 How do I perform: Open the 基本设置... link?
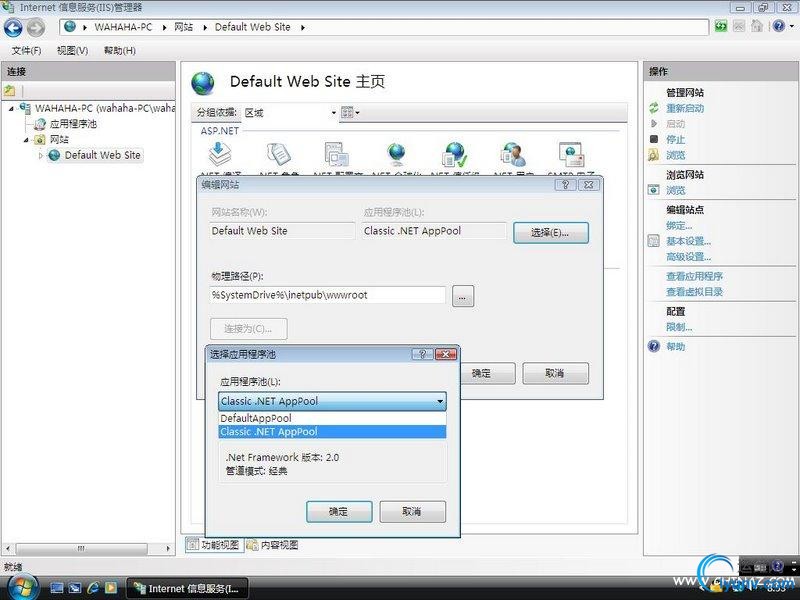[x=688, y=241]
